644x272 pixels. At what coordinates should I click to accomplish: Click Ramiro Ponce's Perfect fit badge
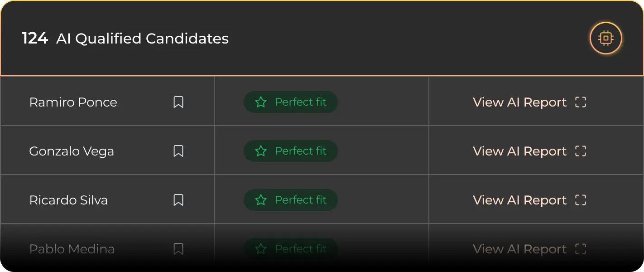click(291, 102)
